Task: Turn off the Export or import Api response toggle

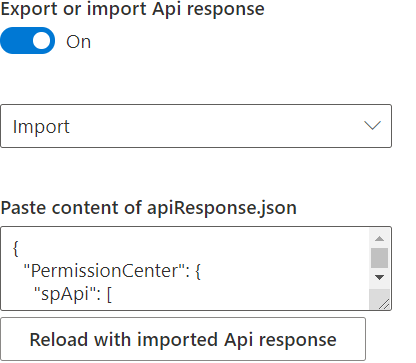Action: click(27, 41)
